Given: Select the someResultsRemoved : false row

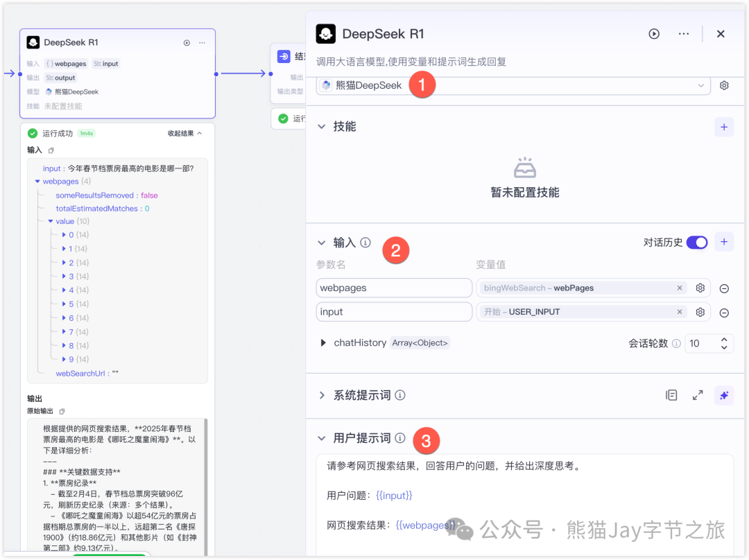Looking at the screenshot, I should pyautogui.click(x=107, y=195).
